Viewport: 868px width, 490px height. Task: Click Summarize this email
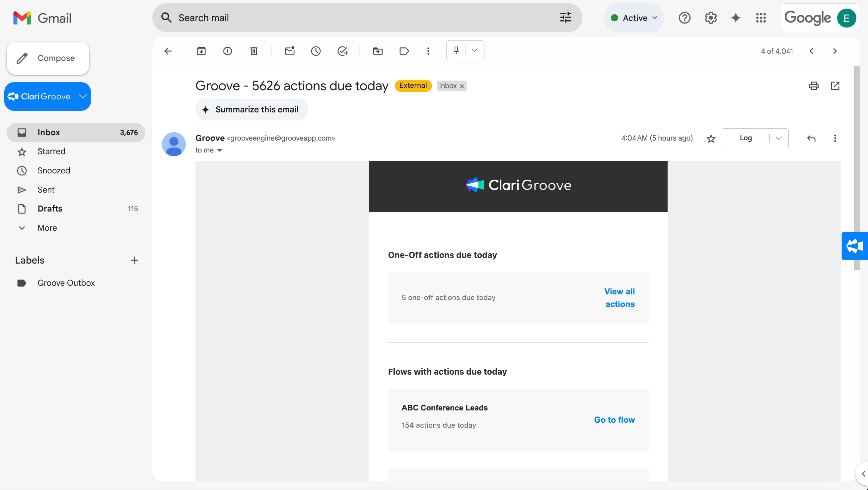coord(252,109)
